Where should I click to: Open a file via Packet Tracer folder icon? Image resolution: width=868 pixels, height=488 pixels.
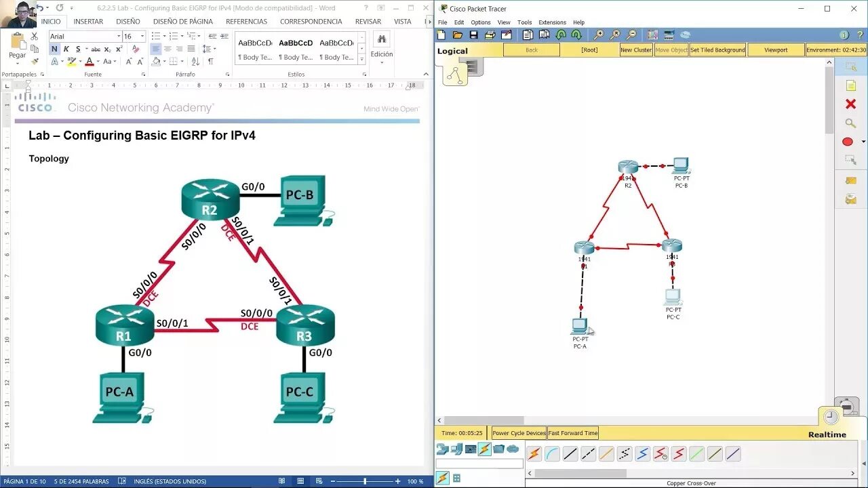tap(458, 35)
